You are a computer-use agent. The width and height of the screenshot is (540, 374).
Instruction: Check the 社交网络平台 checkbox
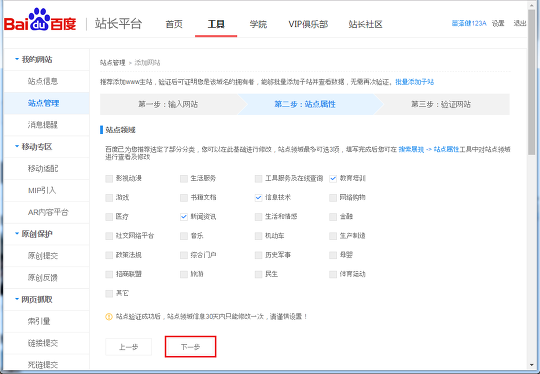109,236
